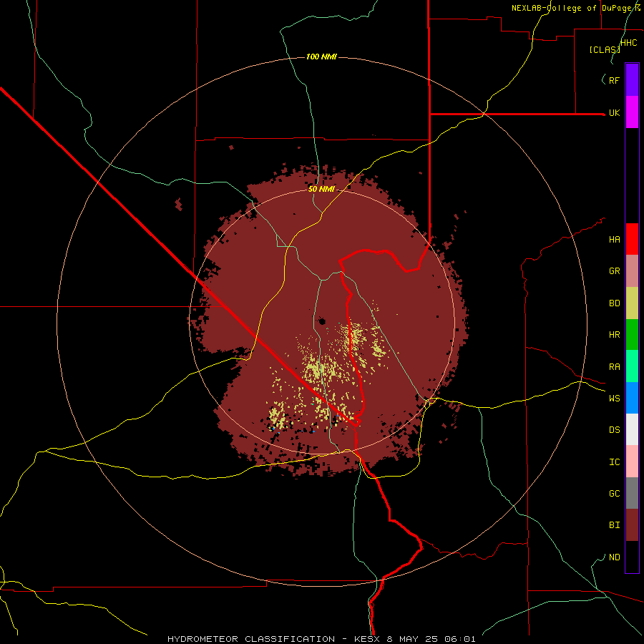Click the WS legend label
The height and width of the screenshot is (644, 644).
615,399
